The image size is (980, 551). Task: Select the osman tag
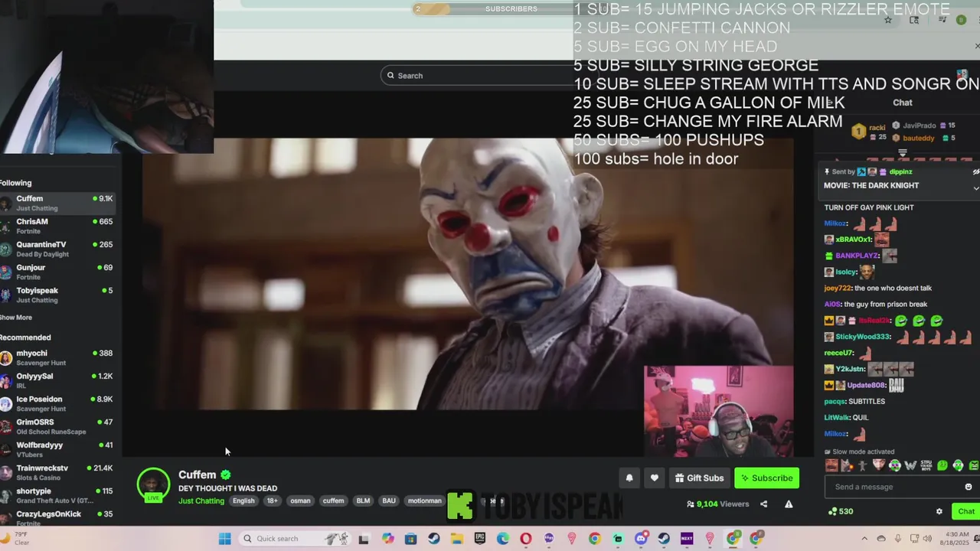coord(300,501)
